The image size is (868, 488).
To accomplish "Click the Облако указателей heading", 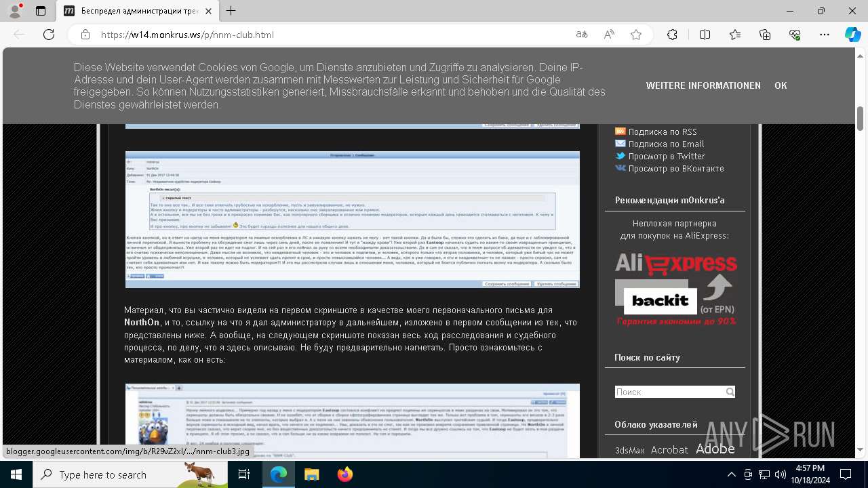I will coord(656,425).
